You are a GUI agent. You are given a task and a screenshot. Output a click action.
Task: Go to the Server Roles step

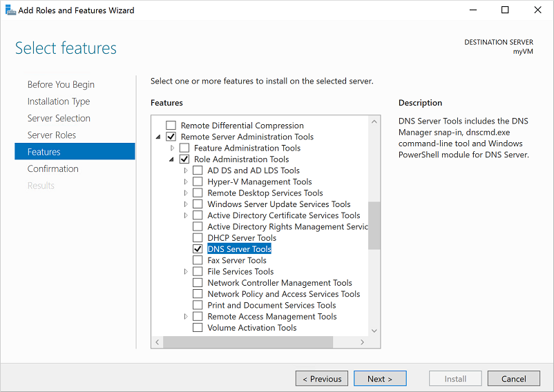pos(52,135)
